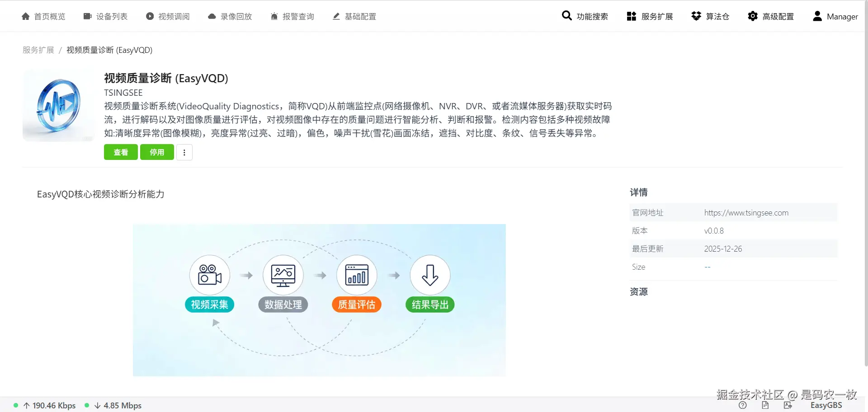Select 报警查询 in the top menu
The image size is (868, 412).
pyautogui.click(x=292, y=17)
